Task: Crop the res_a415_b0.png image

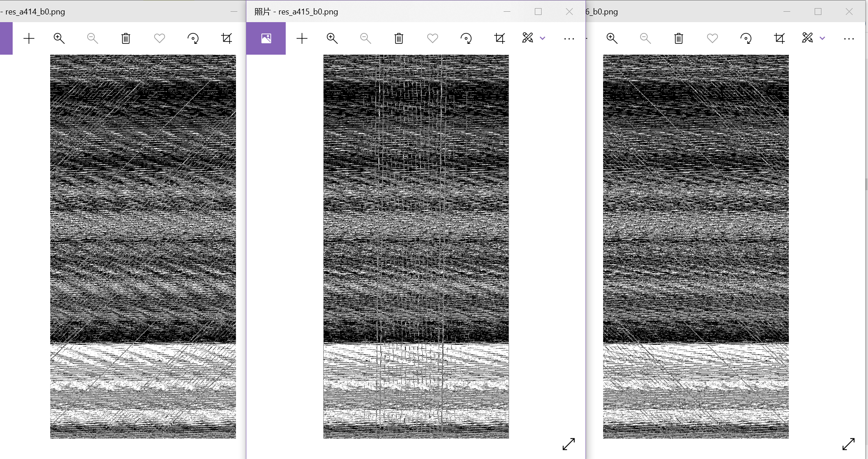Action: 500,38
